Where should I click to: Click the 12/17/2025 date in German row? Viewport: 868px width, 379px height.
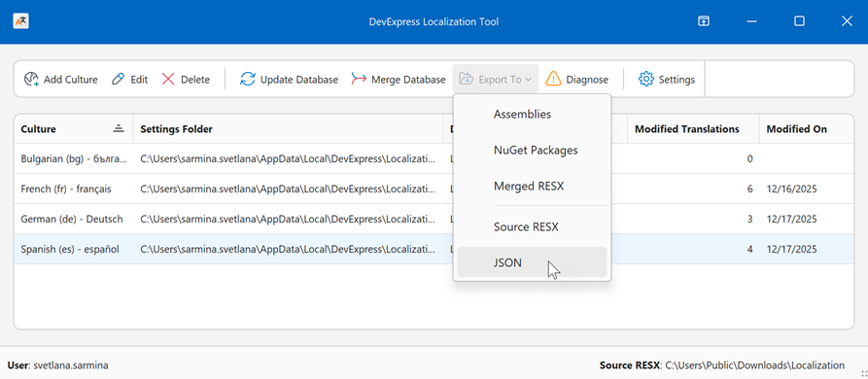click(x=791, y=219)
